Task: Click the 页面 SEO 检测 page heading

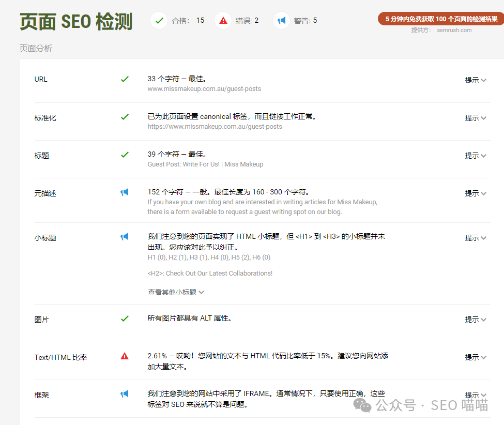Action: [x=76, y=22]
